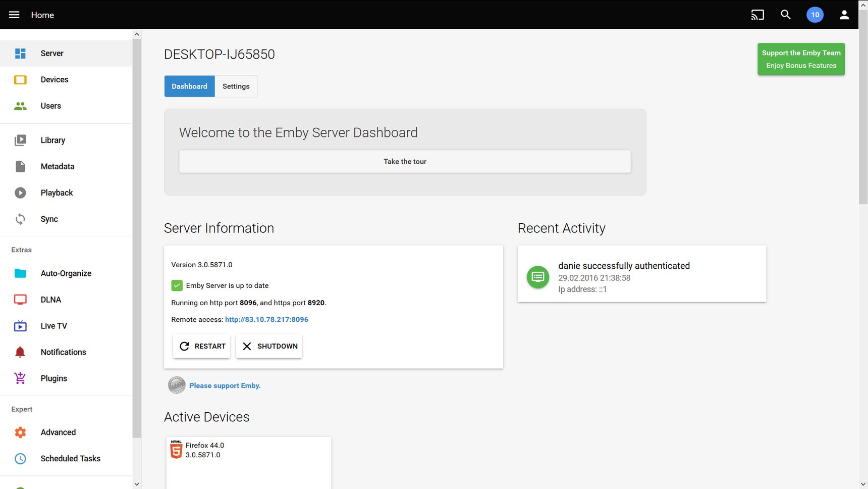Click the Version 3.0.5871.0 text

(x=202, y=265)
